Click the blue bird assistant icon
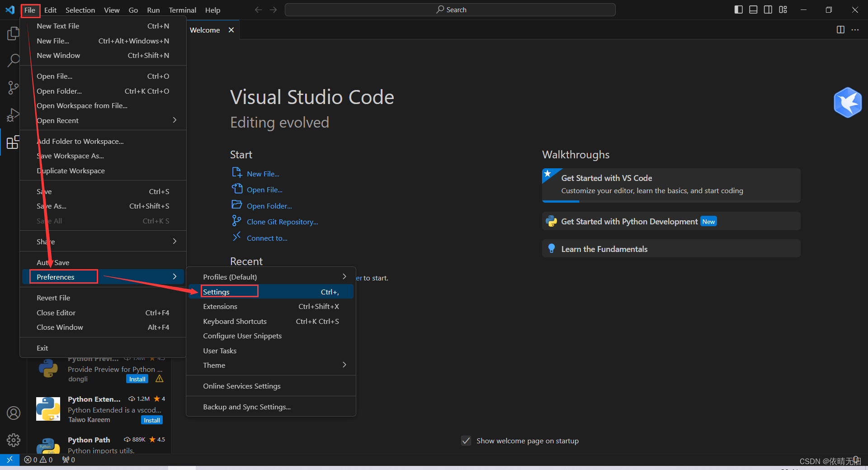This screenshot has height=470, width=868. (848, 103)
